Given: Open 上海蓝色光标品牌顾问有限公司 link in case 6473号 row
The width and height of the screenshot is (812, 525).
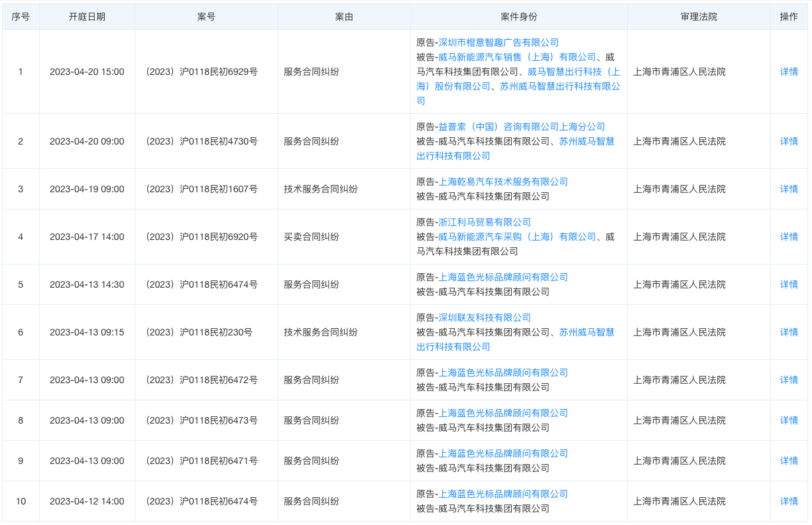Looking at the screenshot, I should [x=503, y=413].
